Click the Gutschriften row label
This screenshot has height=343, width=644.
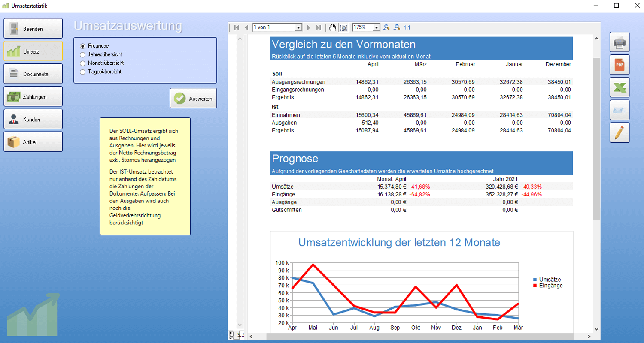tap(287, 210)
